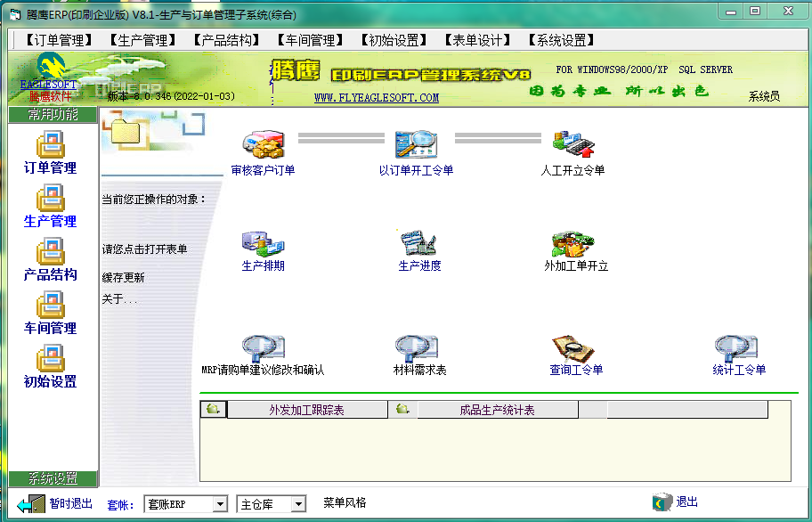Visit WWW.FLYEAGLESOFT.COM link
The width and height of the screenshot is (812, 522).
[x=377, y=97]
